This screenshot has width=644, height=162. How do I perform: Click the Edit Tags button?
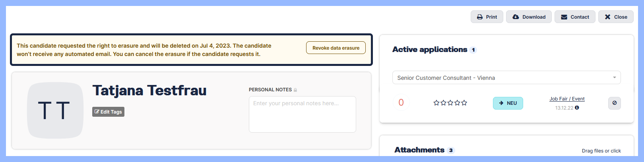(108, 112)
